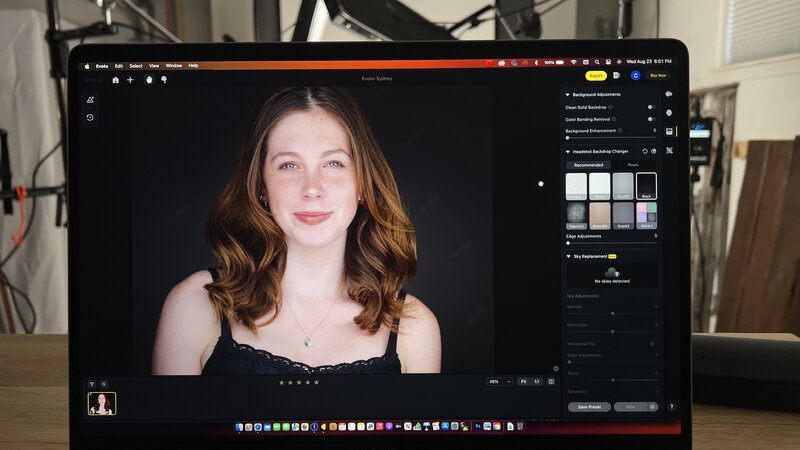Switch to the Yours backdrop tab
The image size is (800, 450).
point(632,165)
